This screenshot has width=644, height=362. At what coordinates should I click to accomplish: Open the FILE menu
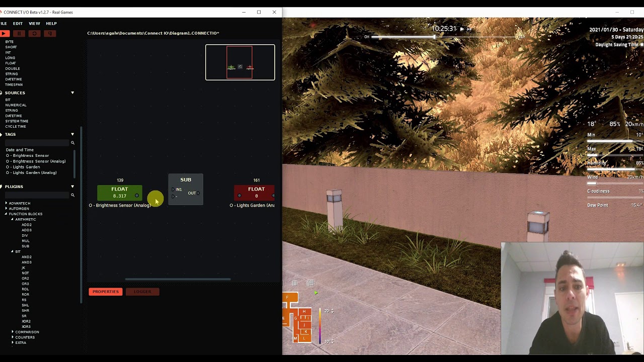(x=3, y=24)
